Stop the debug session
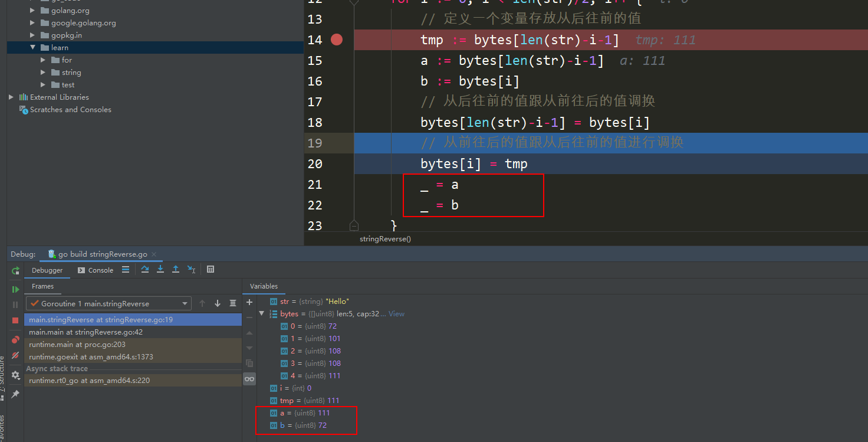The width and height of the screenshot is (868, 442). click(x=16, y=320)
